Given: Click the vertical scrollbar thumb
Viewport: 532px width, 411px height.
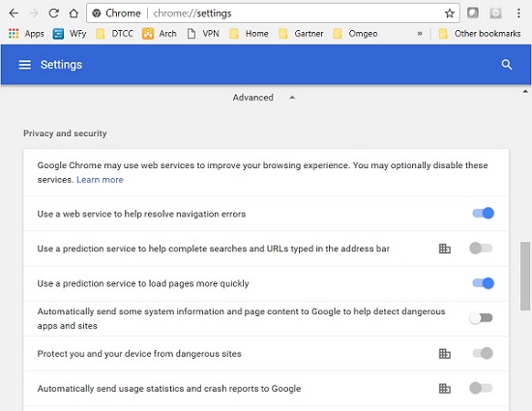Looking at the screenshot, I should point(525,276).
